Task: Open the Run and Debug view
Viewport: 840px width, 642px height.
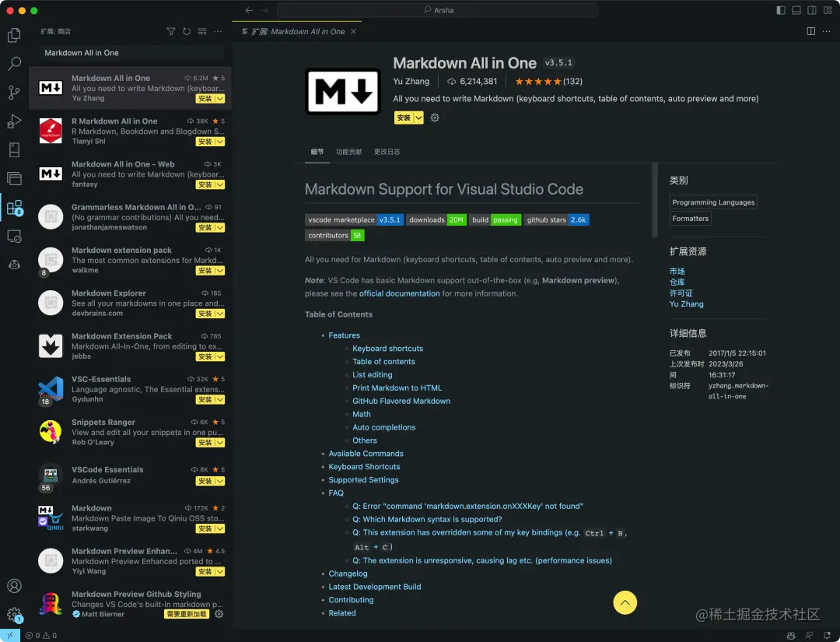Action: (x=15, y=121)
